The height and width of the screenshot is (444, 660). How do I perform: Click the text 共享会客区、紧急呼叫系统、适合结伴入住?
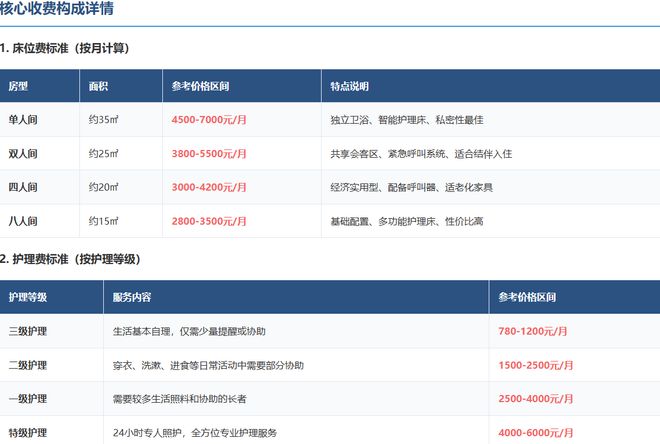pos(421,154)
